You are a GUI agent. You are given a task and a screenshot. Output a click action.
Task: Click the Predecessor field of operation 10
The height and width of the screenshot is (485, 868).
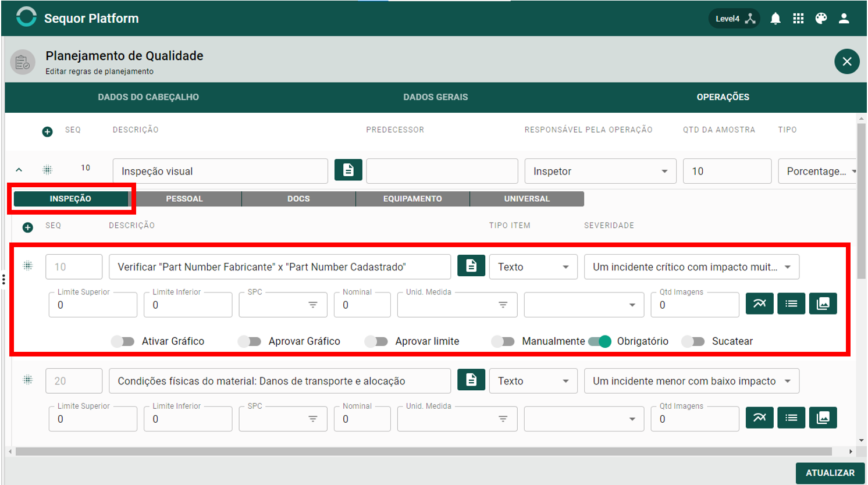pyautogui.click(x=442, y=171)
